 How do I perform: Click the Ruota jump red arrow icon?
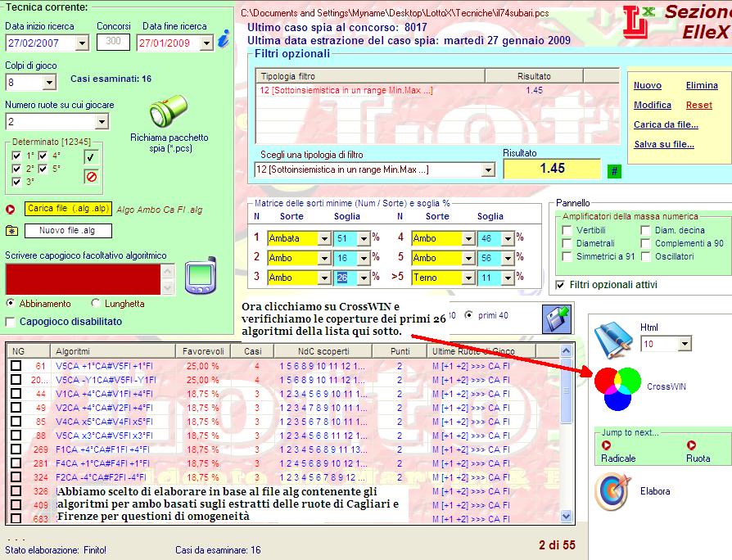[691, 445]
